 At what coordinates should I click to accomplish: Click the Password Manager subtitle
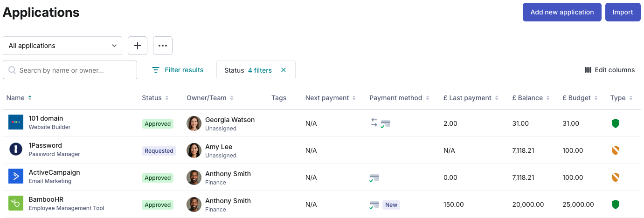(55, 154)
